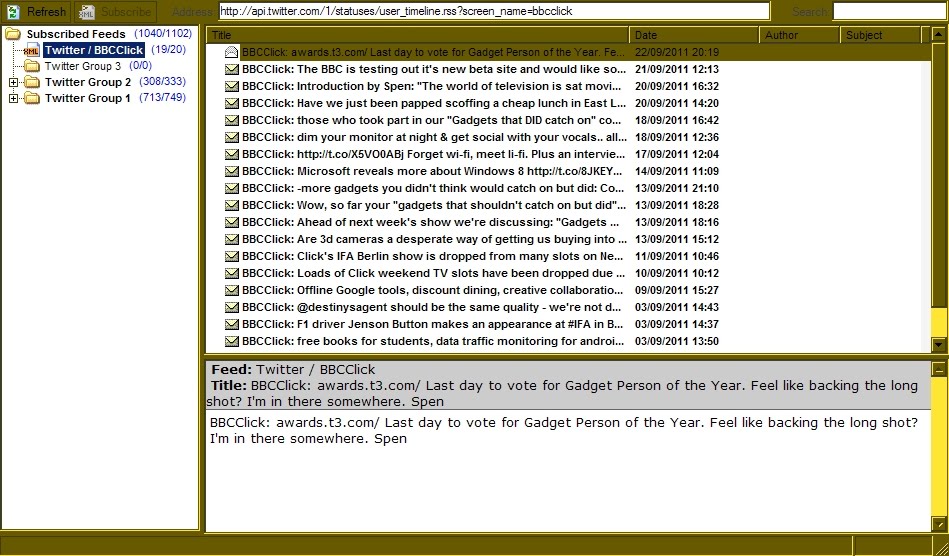The width and height of the screenshot is (949, 556).
Task: Click the XML icon of BBCClick feed
Action: [31, 50]
